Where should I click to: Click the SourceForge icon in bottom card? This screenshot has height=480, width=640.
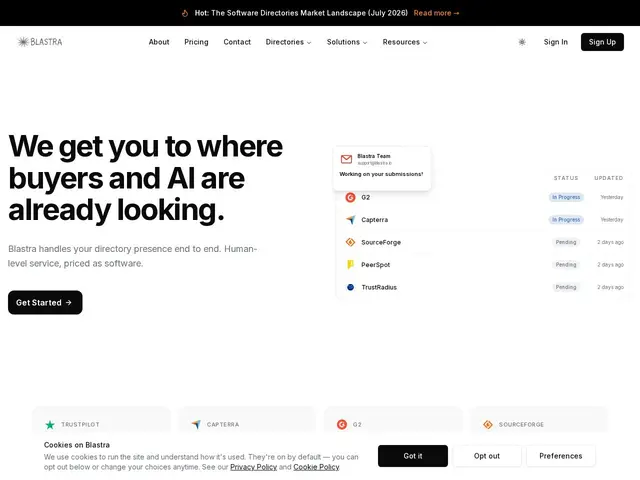click(x=488, y=424)
